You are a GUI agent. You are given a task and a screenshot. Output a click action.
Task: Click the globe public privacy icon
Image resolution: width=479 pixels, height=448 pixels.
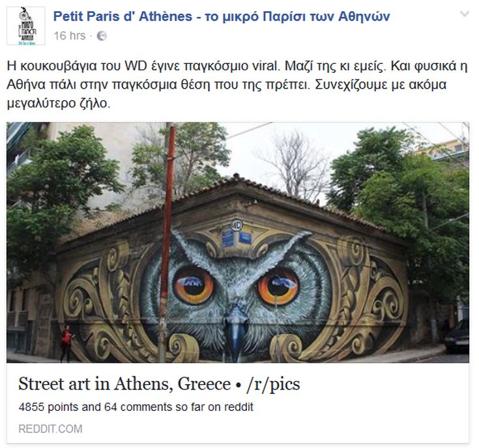(102, 36)
